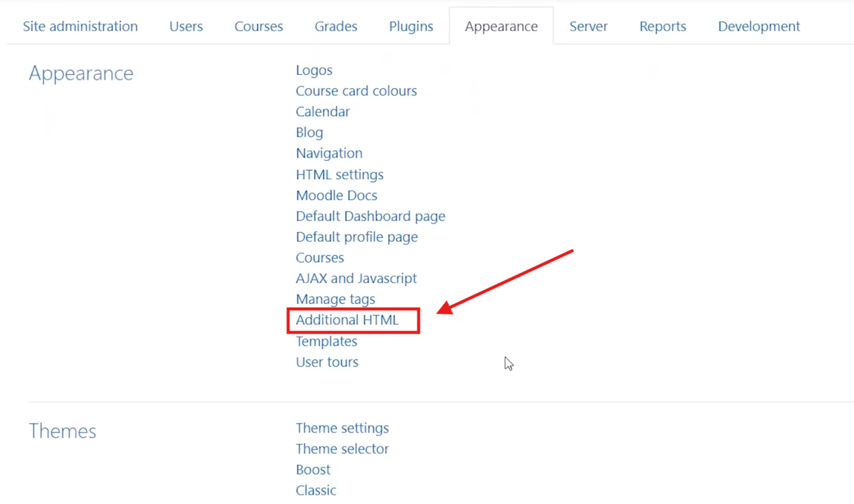
Task: Open the Manage tags link
Action: click(335, 299)
